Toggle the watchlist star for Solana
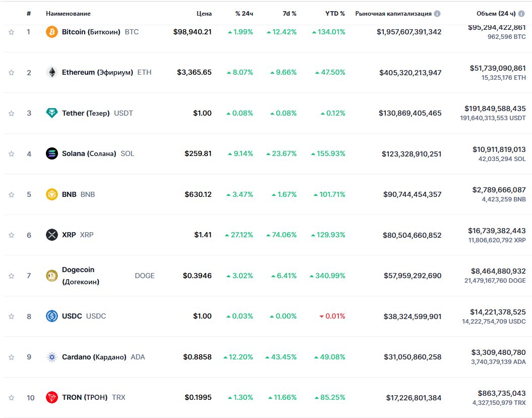This screenshot has height=418, width=532. tap(11, 153)
